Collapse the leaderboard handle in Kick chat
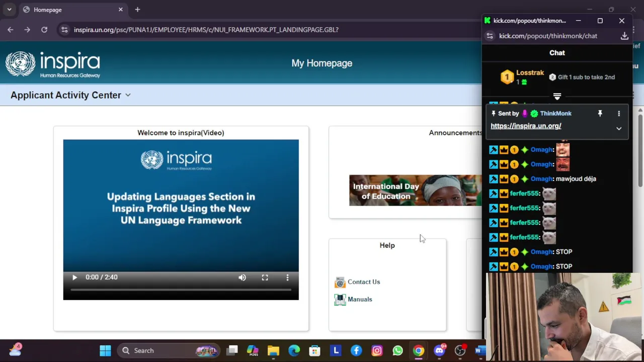 click(x=557, y=96)
